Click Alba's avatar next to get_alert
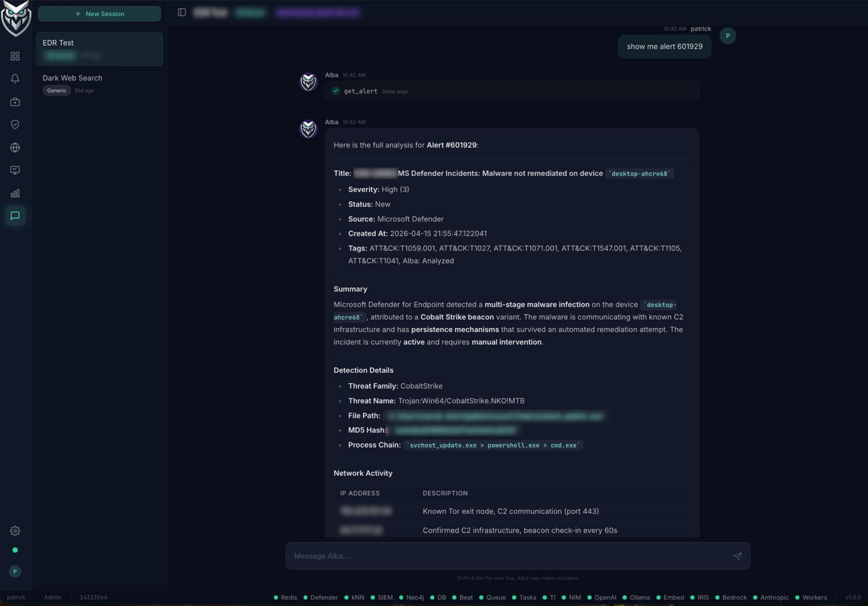The width and height of the screenshot is (868, 606). pos(309,82)
